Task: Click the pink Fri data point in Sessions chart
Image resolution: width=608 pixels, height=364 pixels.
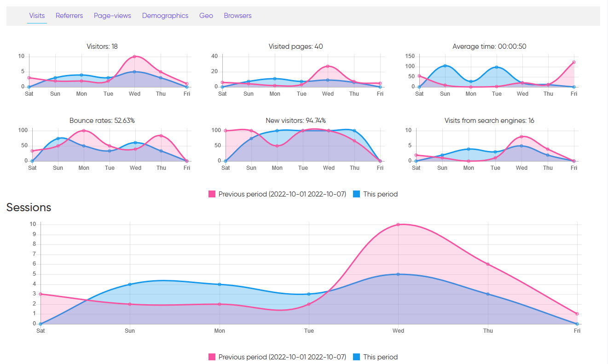Action: [577, 314]
